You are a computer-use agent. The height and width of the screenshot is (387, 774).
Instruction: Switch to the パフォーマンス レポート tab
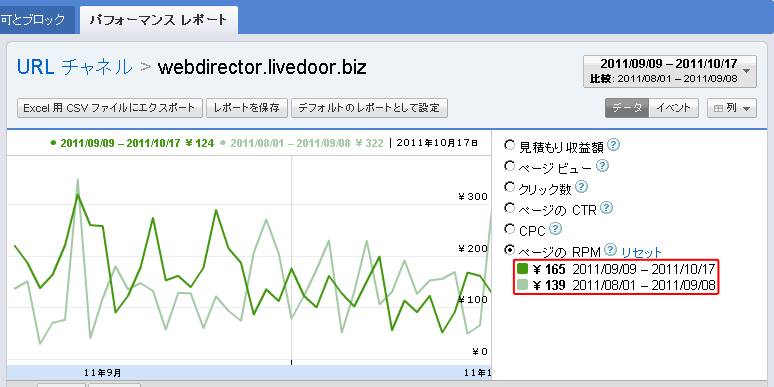158,20
